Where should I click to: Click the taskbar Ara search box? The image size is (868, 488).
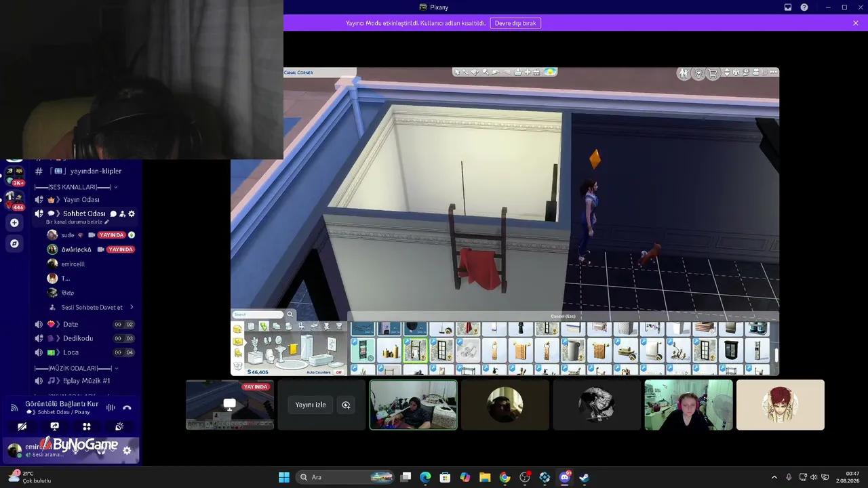(x=346, y=477)
